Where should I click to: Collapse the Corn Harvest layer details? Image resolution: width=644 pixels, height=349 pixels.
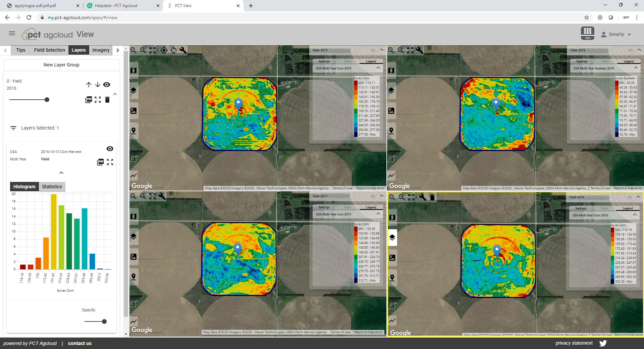pos(61,173)
